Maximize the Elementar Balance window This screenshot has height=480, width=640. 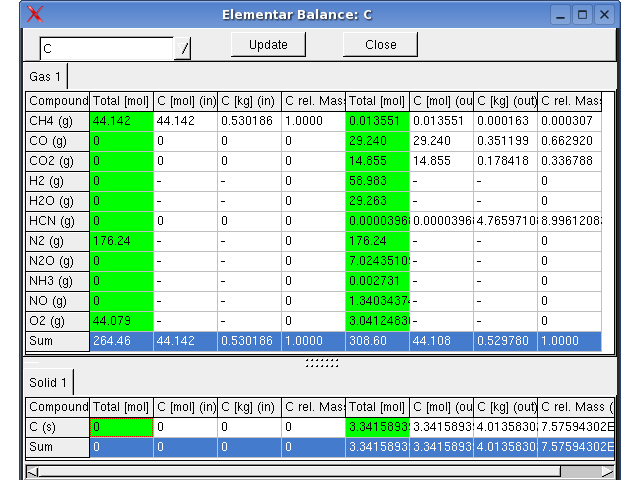(x=584, y=14)
